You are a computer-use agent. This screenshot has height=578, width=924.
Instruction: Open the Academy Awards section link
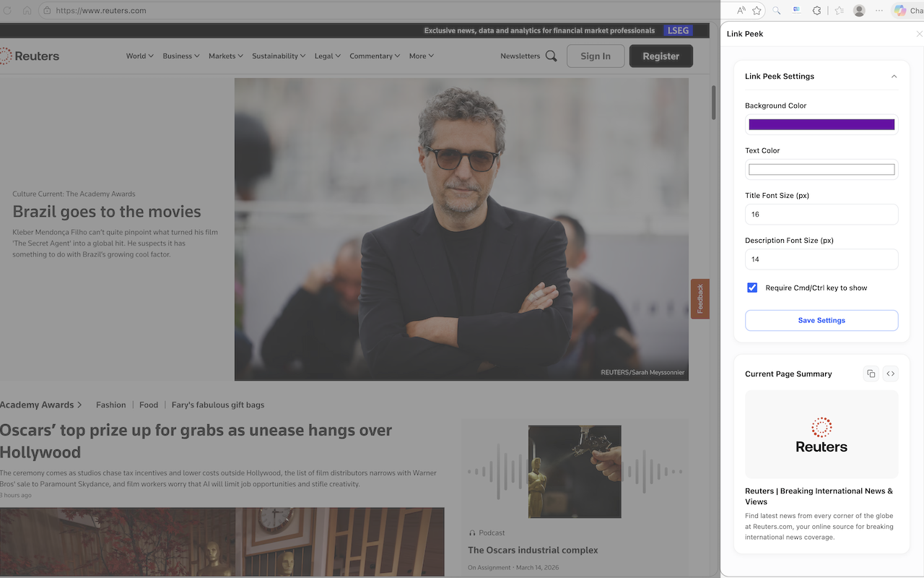click(x=41, y=405)
